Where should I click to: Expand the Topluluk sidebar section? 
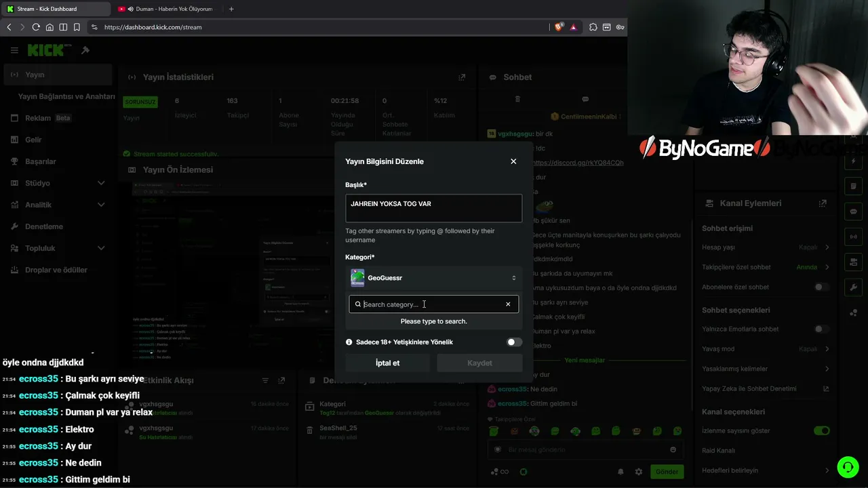point(101,248)
